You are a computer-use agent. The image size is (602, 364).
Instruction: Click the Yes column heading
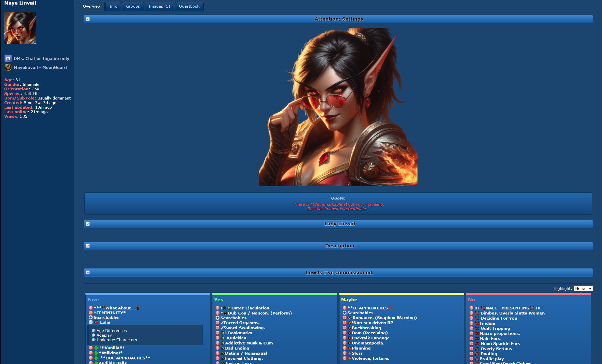(219, 300)
